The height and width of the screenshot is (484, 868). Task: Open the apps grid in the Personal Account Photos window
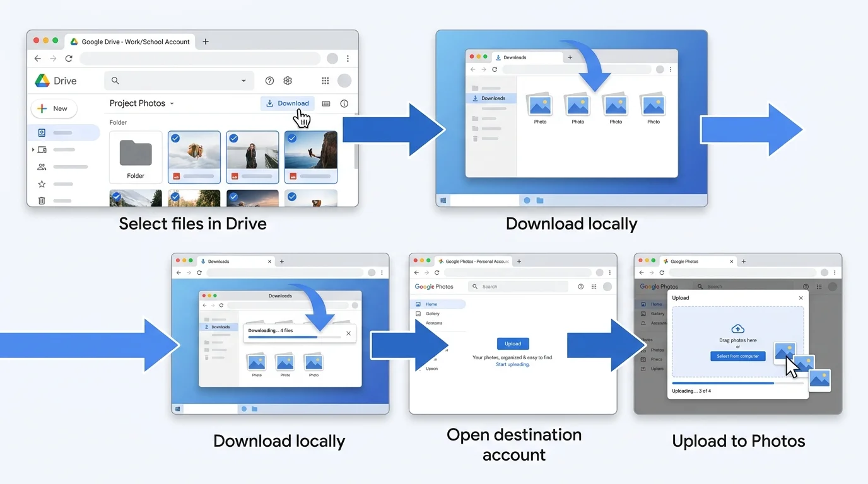[x=594, y=287]
